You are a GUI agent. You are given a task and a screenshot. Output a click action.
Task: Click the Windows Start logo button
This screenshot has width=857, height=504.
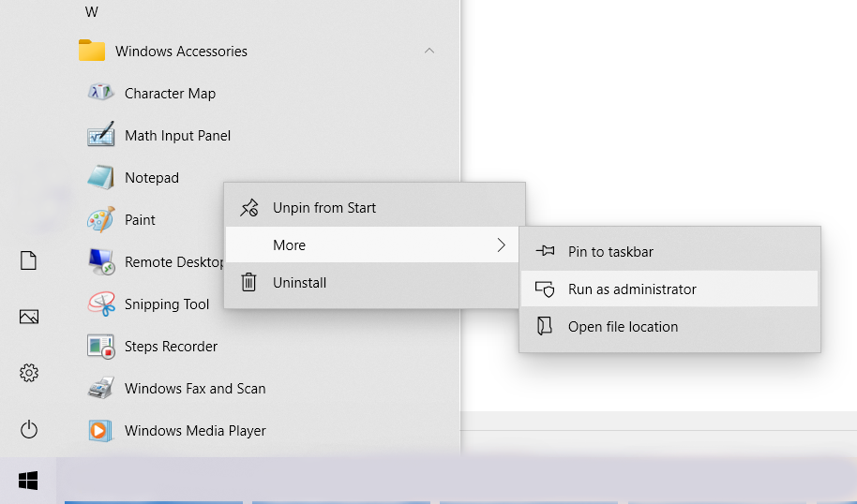click(x=28, y=481)
